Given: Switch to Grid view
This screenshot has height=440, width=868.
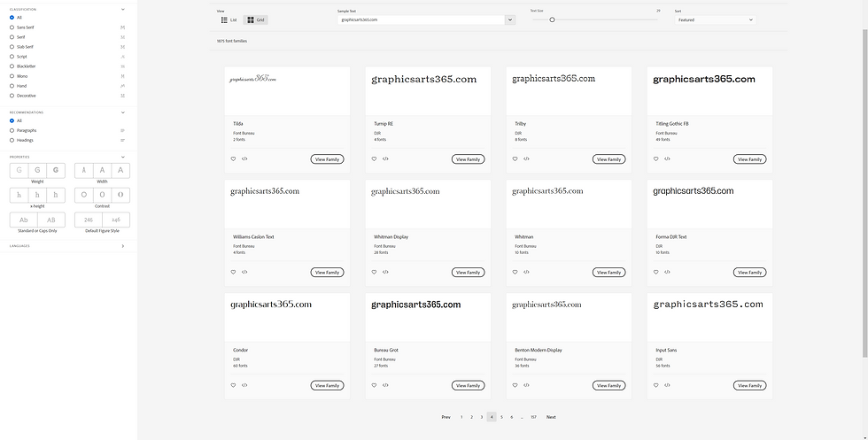Looking at the screenshot, I should coord(256,20).
